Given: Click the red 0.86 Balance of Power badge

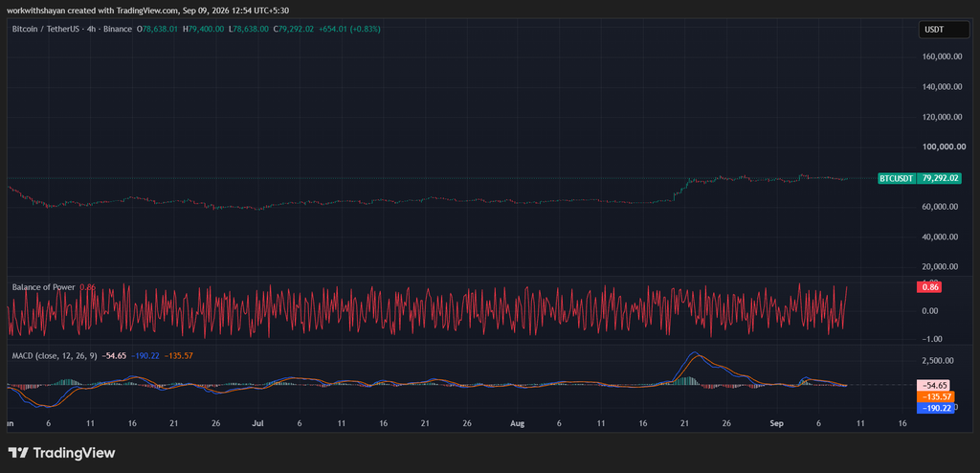Looking at the screenshot, I should [x=928, y=287].
